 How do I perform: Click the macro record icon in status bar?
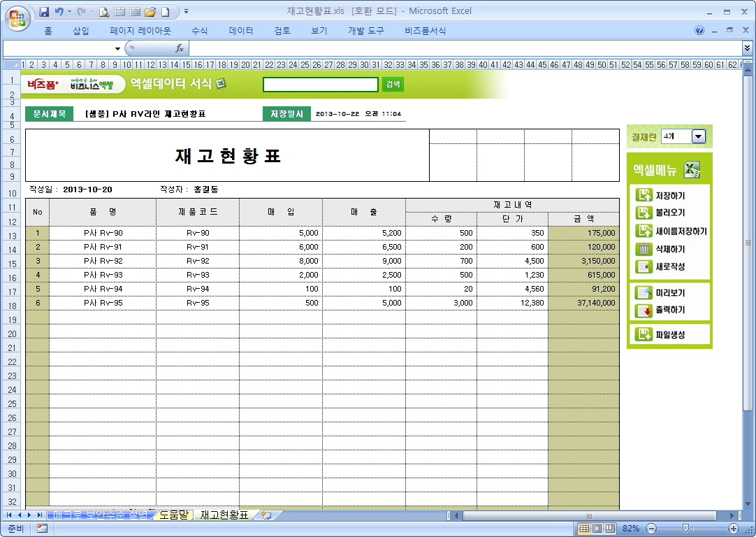tap(42, 529)
